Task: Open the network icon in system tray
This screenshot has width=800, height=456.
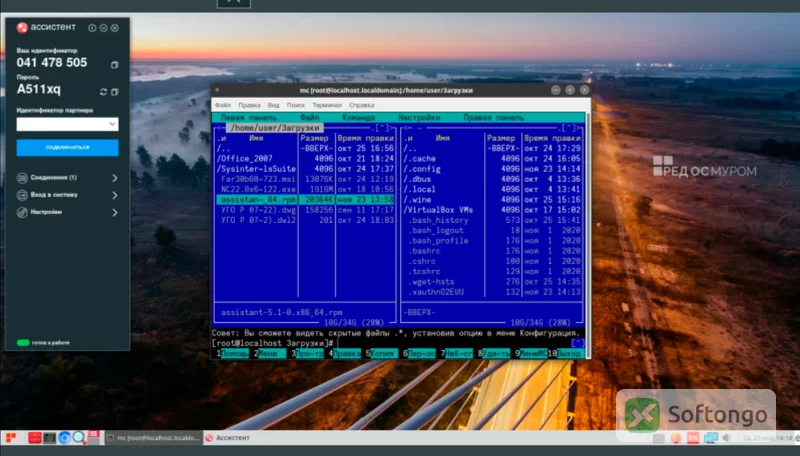Action: (x=710, y=438)
